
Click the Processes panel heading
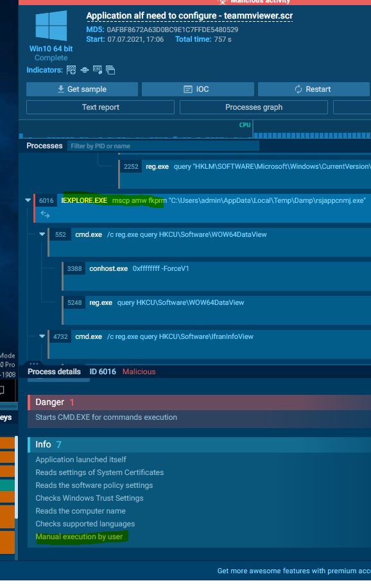[x=44, y=146]
